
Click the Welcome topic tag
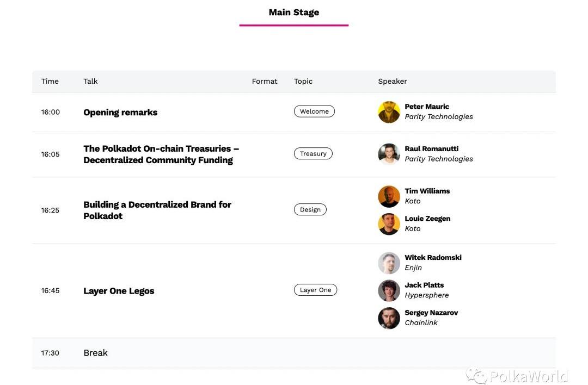click(314, 111)
